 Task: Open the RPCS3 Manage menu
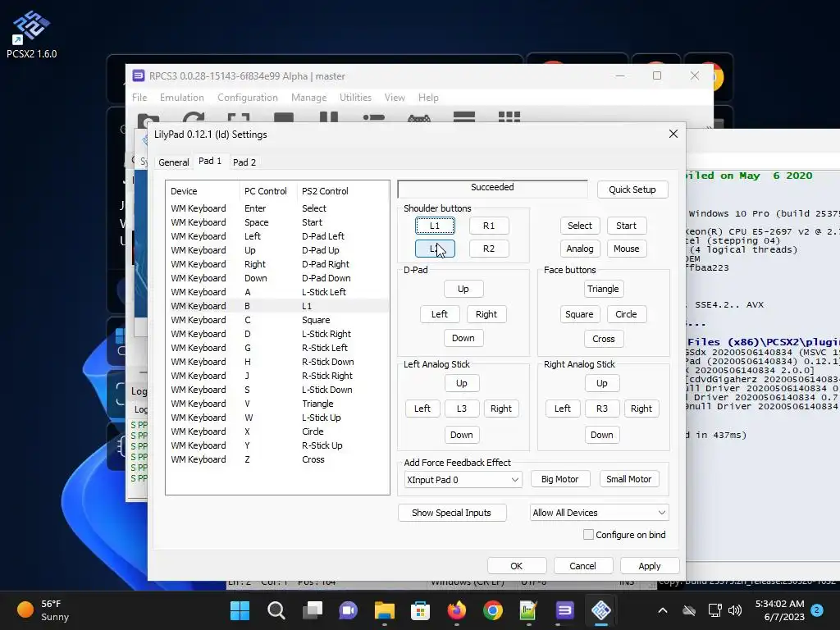[308, 98]
